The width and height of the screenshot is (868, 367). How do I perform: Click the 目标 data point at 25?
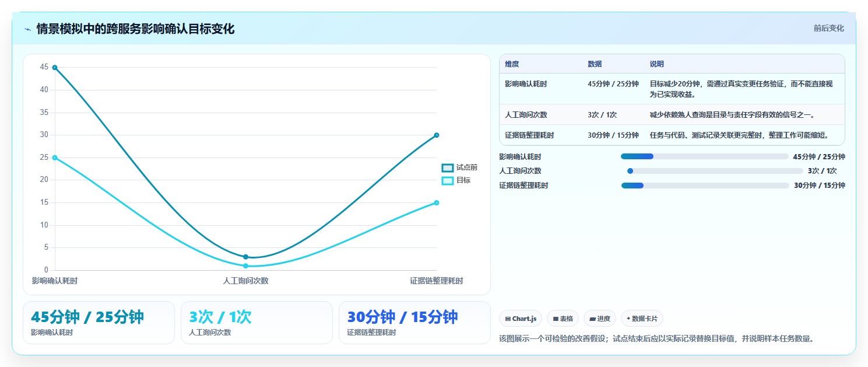coord(55,158)
